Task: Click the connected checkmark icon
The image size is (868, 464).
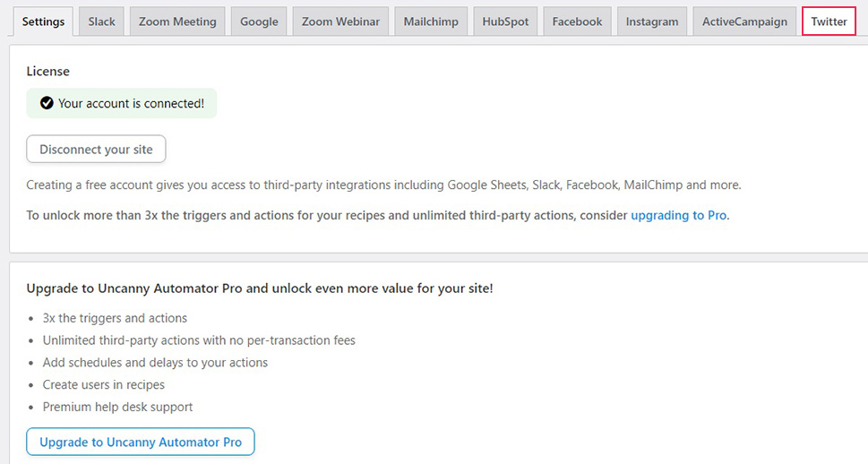Action: click(47, 103)
